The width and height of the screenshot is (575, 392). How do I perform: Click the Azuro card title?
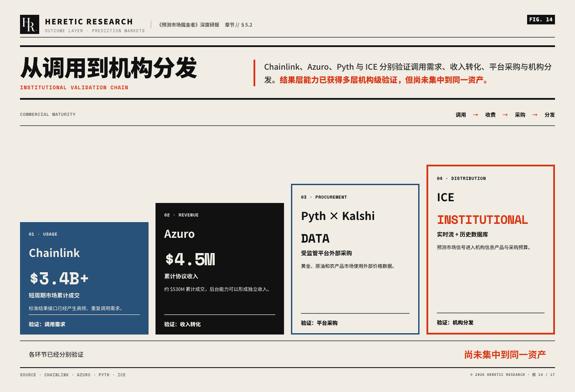(179, 234)
